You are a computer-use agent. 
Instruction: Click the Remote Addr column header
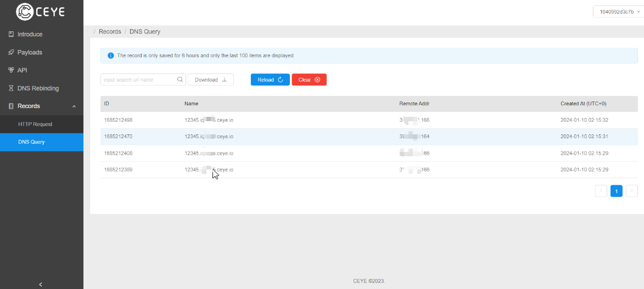[415, 104]
